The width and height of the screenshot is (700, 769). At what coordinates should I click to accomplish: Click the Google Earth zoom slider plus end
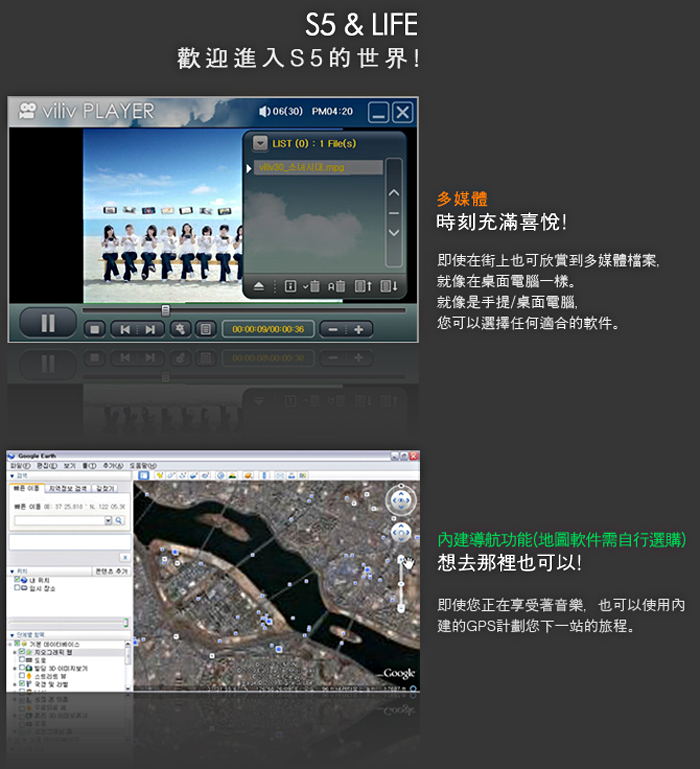pyautogui.click(x=401, y=559)
